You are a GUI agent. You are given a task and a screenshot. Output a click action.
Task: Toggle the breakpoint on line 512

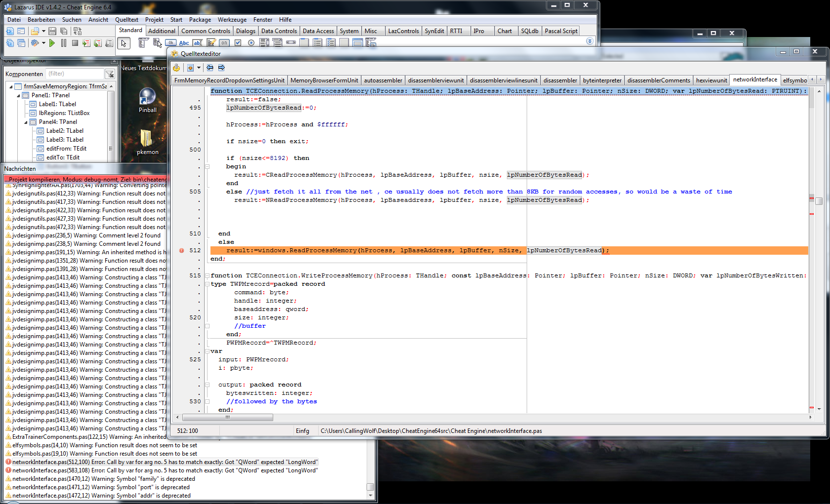tap(182, 251)
